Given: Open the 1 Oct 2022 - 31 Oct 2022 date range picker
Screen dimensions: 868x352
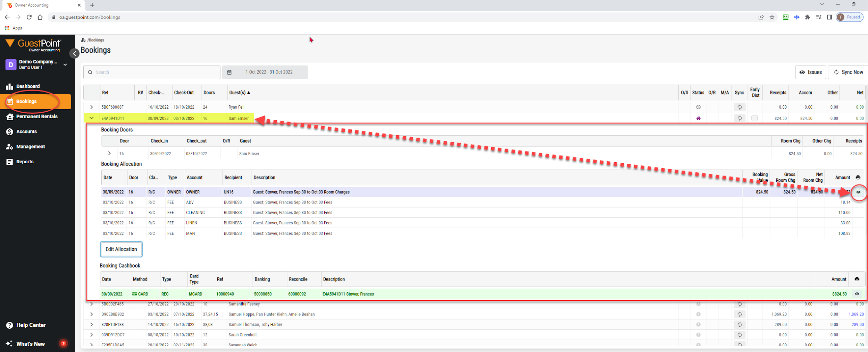Looking at the screenshot, I should [x=265, y=72].
